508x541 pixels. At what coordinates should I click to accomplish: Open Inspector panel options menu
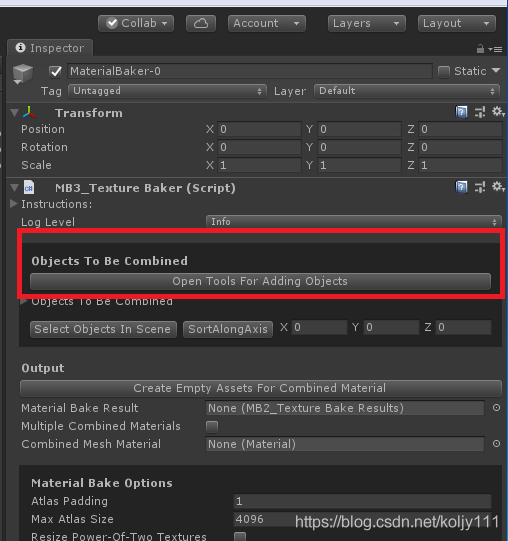click(x=496, y=50)
